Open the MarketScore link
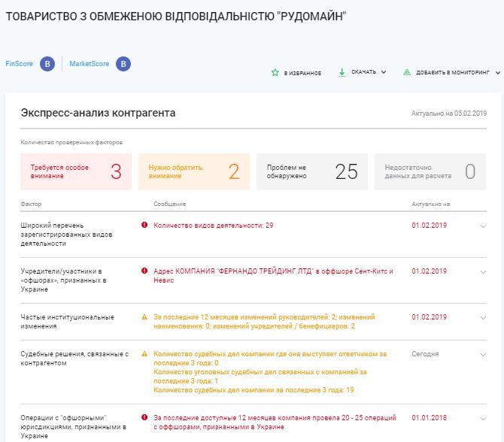The image size is (504, 442). pos(90,64)
